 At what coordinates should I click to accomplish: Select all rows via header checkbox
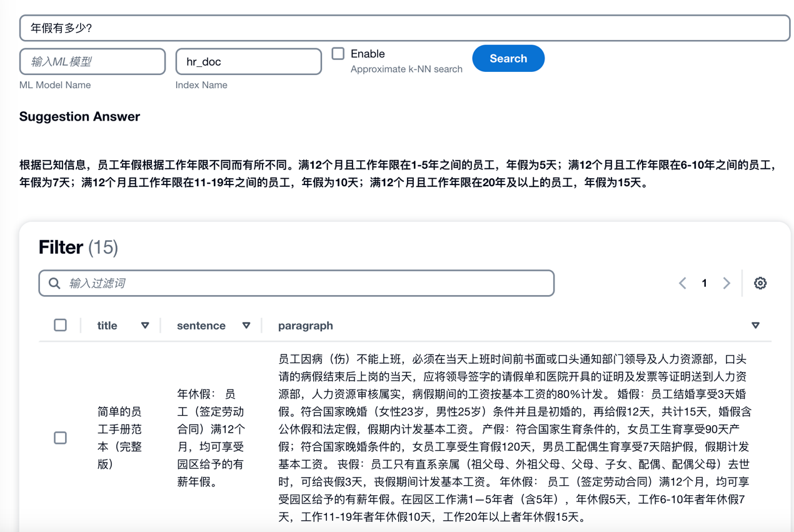(x=60, y=325)
